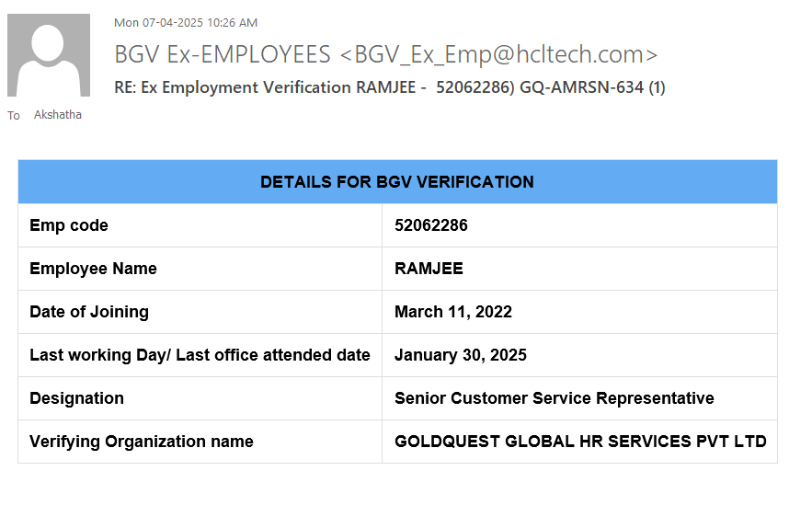Click the Employee Name label cell

[93, 269]
